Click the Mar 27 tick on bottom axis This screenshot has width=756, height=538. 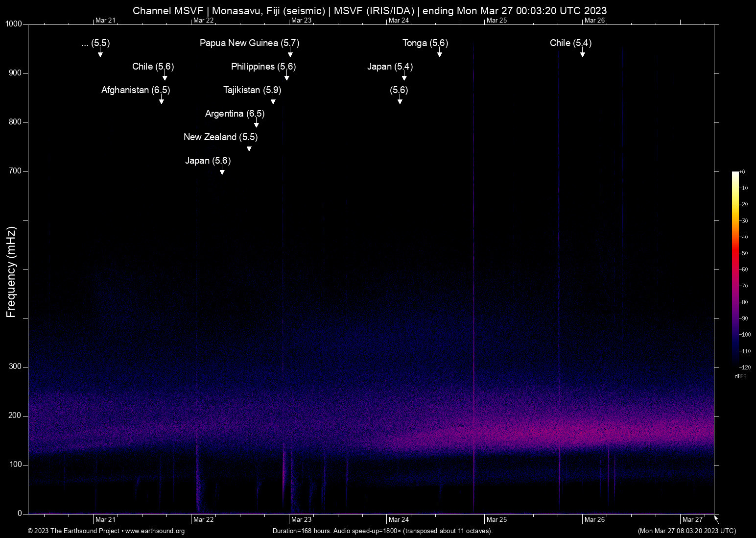(692, 519)
